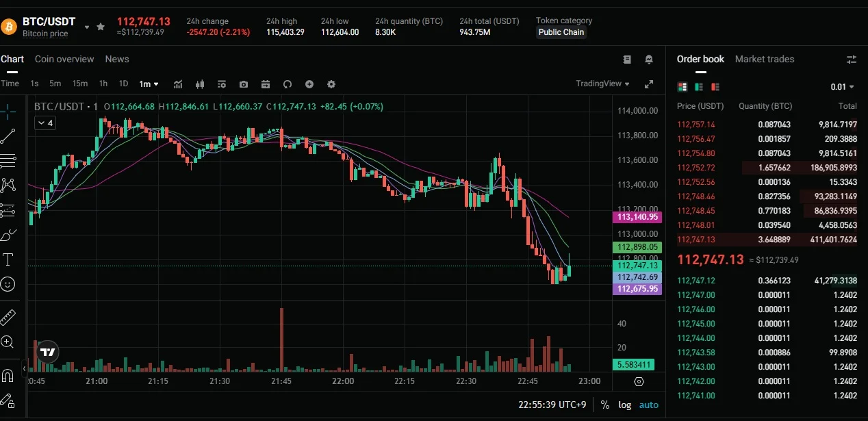Viewport: 868px width, 421px height.
Task: Show only sell orders view
Action: pos(715,87)
